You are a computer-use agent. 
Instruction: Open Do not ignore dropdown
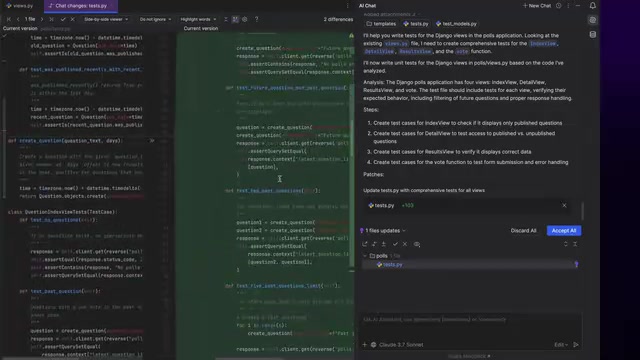[155, 19]
